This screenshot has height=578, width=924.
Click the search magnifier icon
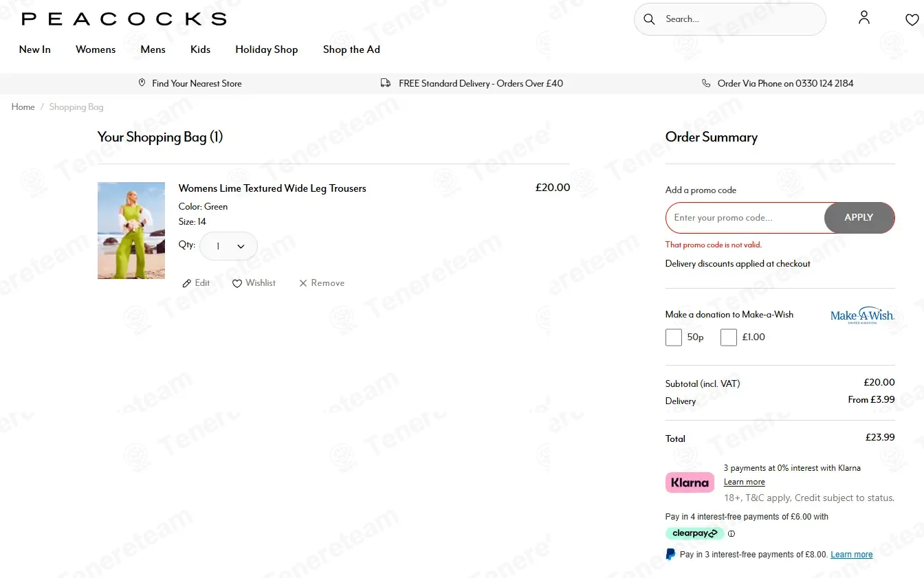[649, 19]
